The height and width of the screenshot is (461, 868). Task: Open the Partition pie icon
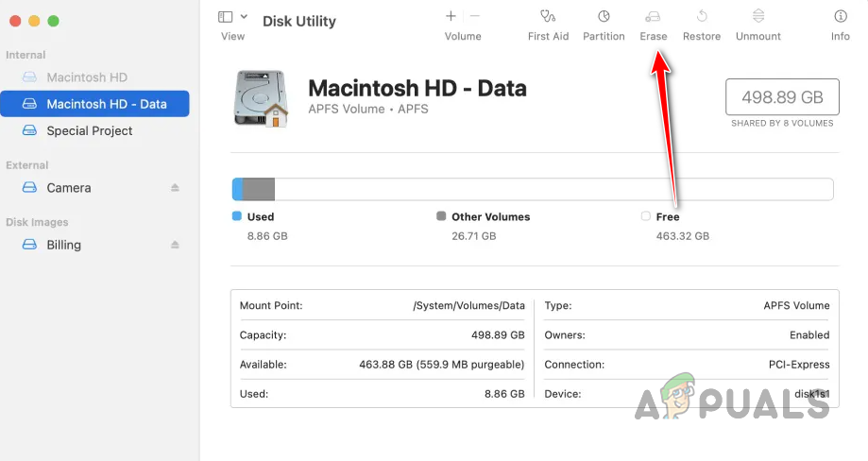pyautogui.click(x=604, y=16)
